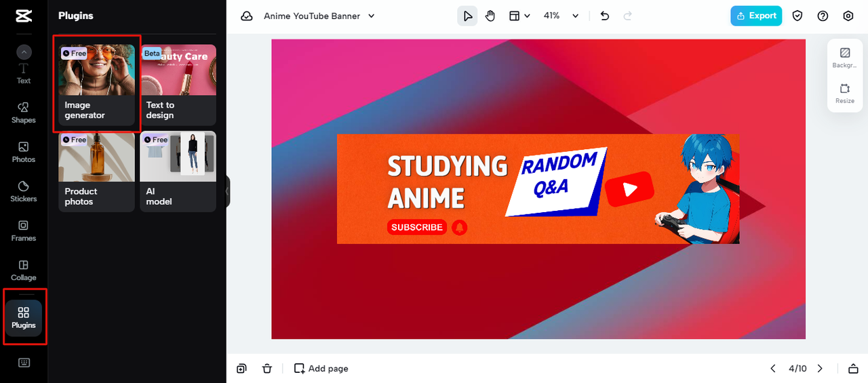Open the Text tool in sidebar
The image size is (868, 383).
tap(24, 73)
